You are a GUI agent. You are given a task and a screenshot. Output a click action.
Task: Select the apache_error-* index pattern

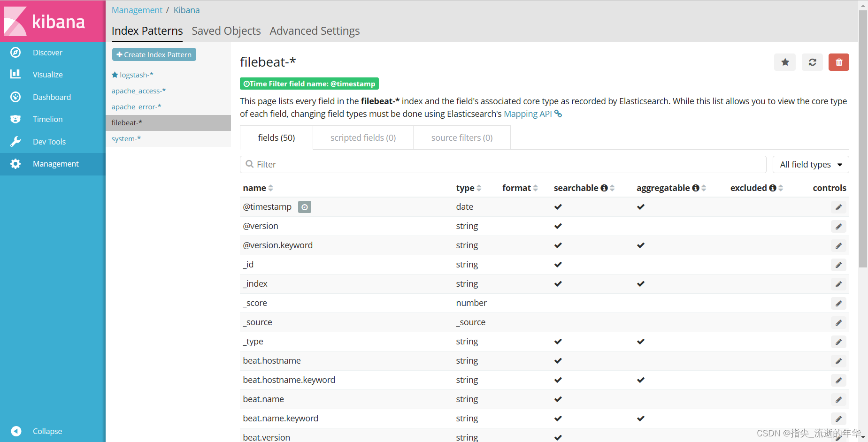(x=136, y=107)
